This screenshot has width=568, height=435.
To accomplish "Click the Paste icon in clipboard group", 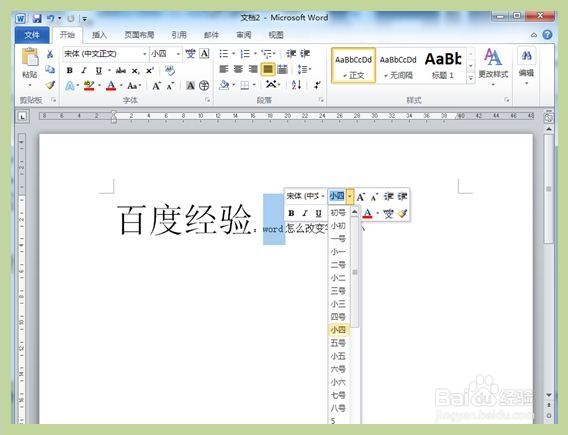I will [x=30, y=58].
